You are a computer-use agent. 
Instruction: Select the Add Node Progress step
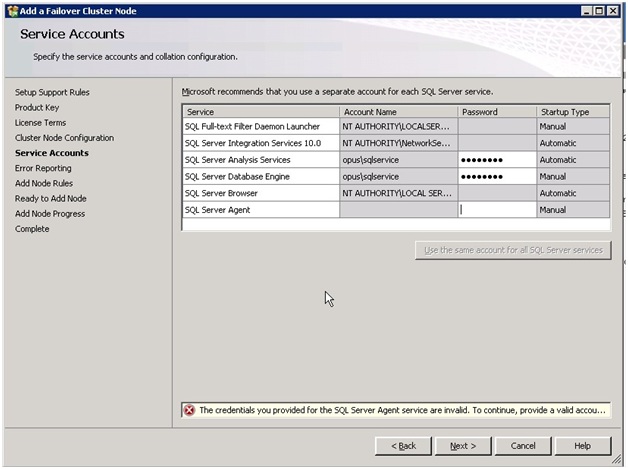pos(50,214)
